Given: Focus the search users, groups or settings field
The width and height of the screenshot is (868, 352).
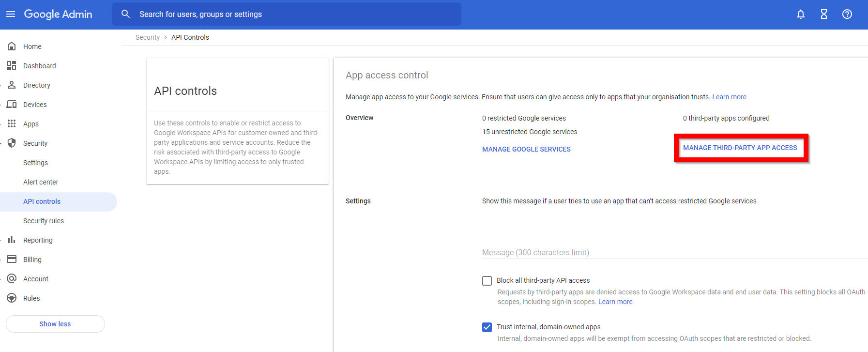Looking at the screenshot, I should (287, 14).
